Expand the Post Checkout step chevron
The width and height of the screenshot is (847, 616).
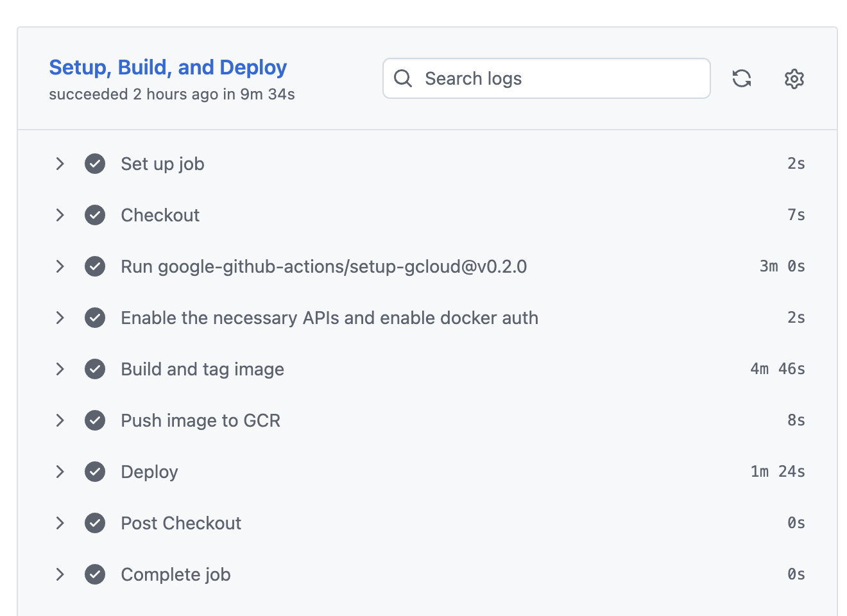click(x=60, y=523)
